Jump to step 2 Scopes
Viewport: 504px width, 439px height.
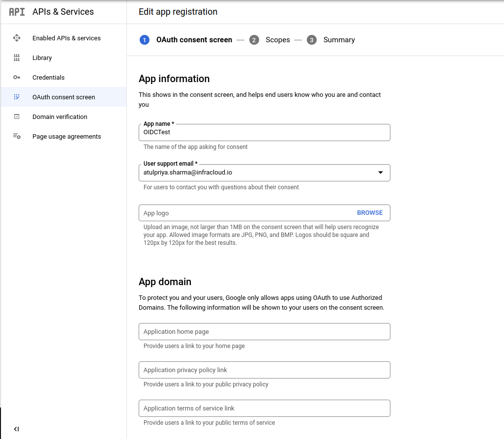pyautogui.click(x=269, y=40)
